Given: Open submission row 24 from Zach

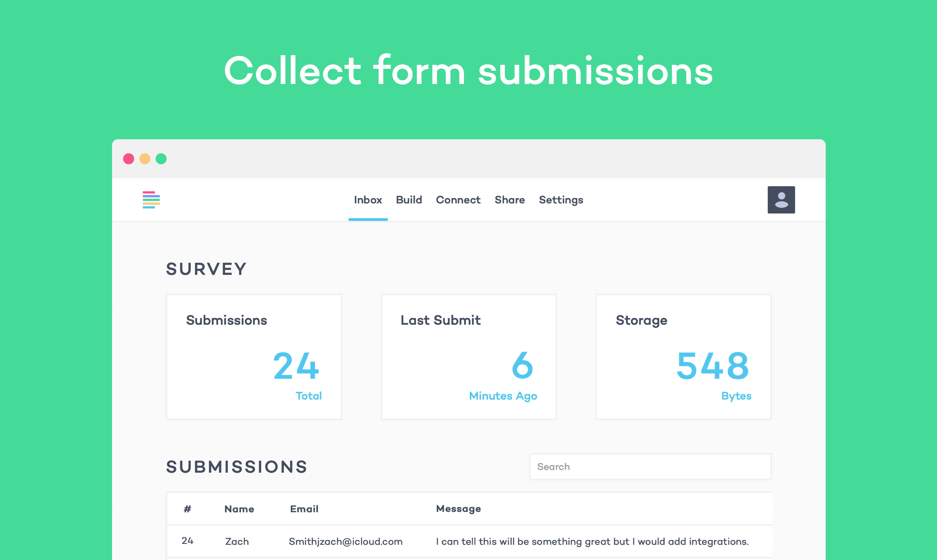Looking at the screenshot, I should pyautogui.click(x=237, y=542).
